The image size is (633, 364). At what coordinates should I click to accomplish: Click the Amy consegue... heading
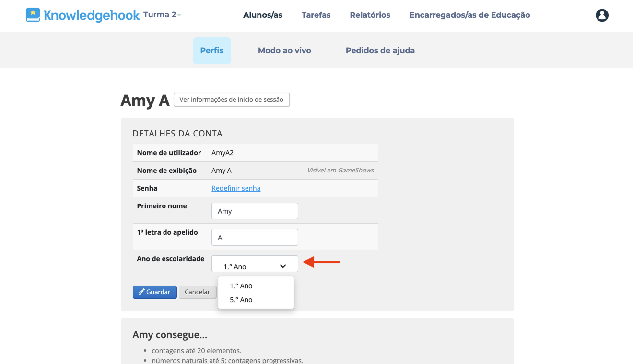click(x=170, y=335)
